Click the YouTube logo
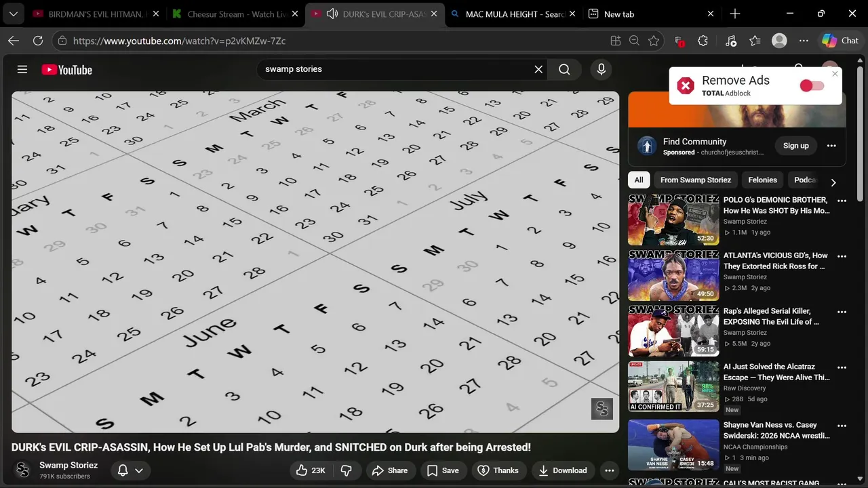The width and height of the screenshot is (868, 488). pos(66,70)
